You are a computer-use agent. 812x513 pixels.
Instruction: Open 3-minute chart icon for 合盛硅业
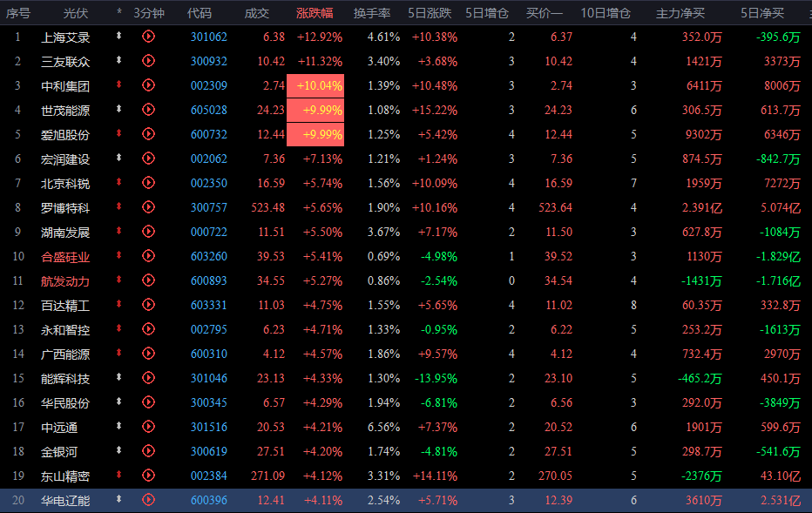(149, 256)
